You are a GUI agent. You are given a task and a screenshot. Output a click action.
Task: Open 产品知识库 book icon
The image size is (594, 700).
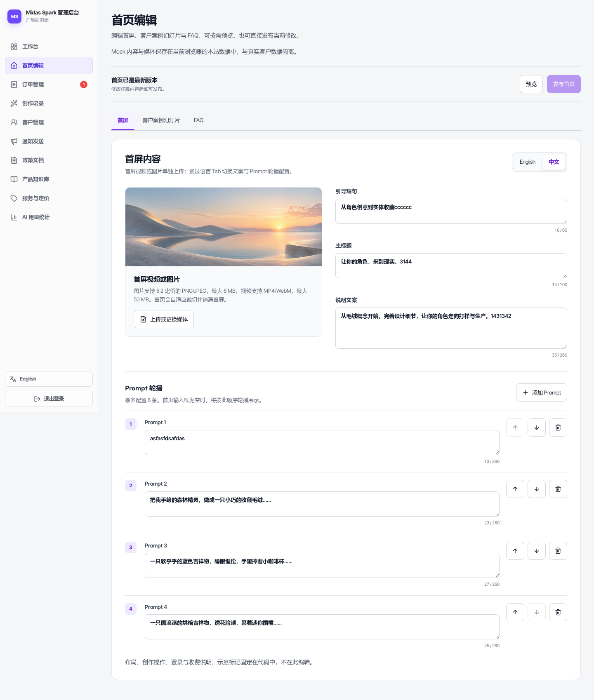[14, 179]
